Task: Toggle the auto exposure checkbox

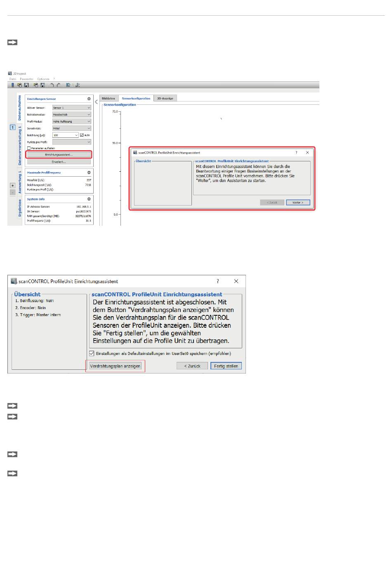Action: [x=82, y=135]
